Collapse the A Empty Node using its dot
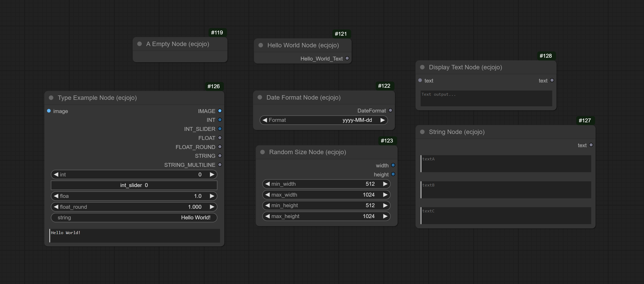Image resolution: width=644 pixels, height=284 pixels. (x=140, y=44)
